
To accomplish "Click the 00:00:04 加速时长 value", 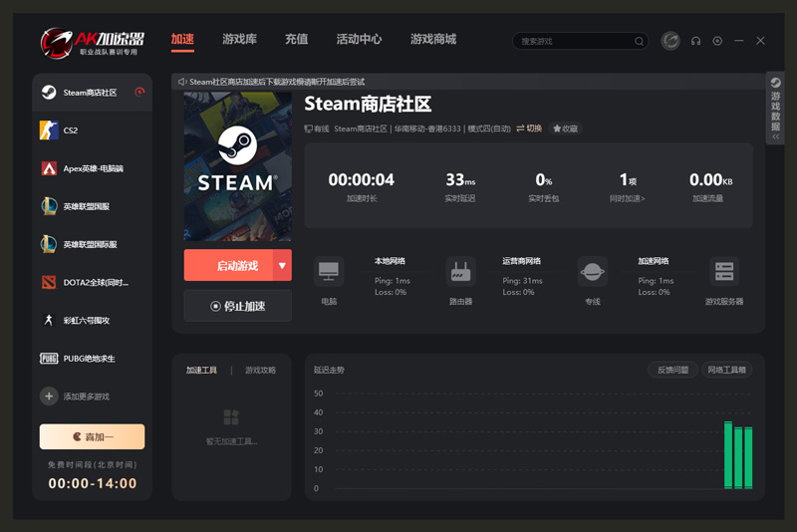I will 362,179.
